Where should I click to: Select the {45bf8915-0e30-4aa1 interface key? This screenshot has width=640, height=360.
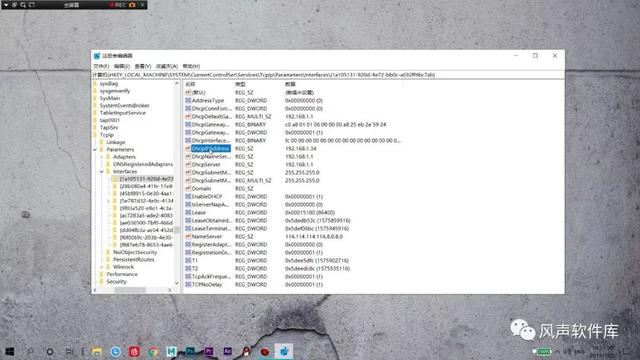click(x=147, y=193)
